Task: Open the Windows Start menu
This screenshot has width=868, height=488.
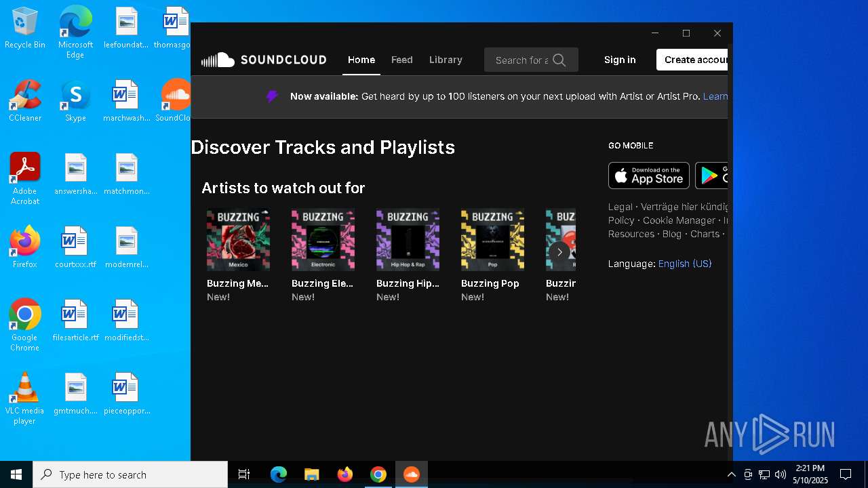Action: [16, 474]
